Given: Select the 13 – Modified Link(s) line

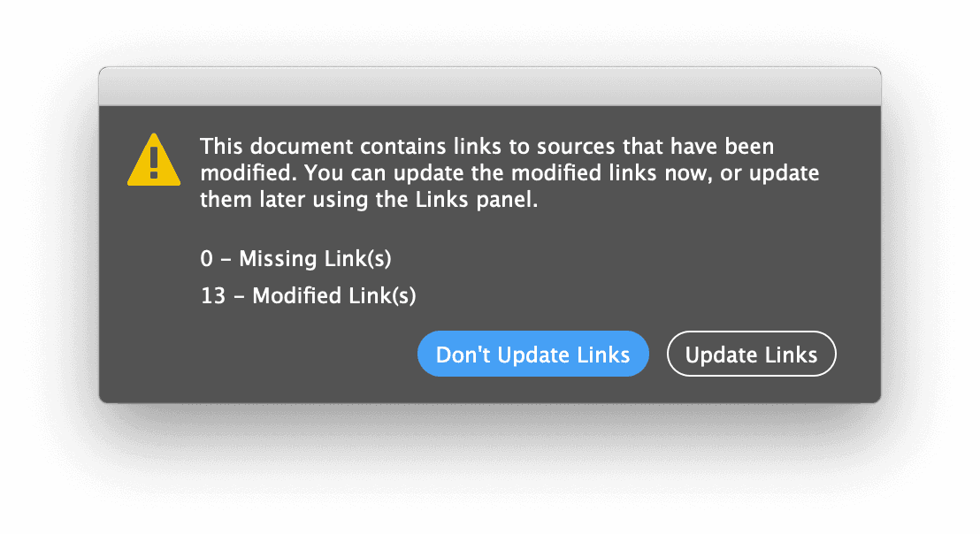Looking at the screenshot, I should click(x=308, y=296).
